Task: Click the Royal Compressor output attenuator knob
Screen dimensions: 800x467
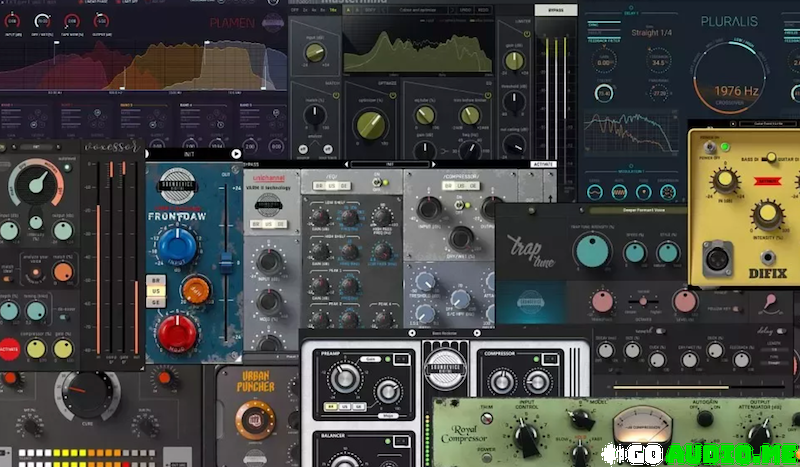Action: (x=759, y=436)
